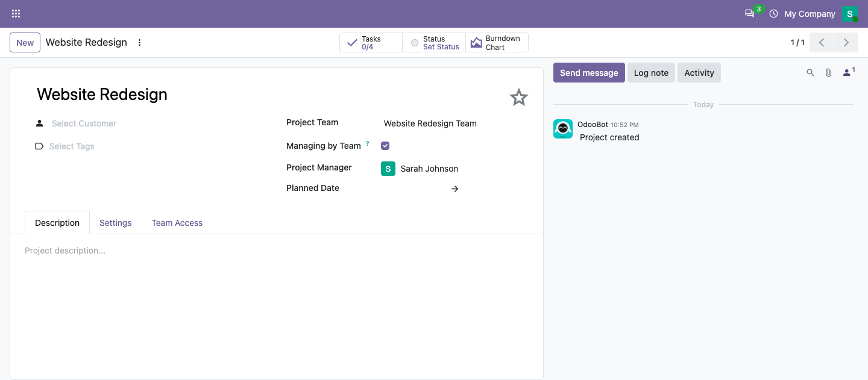Switch to the Description tab
Screen dimensions: 868x380
[57, 223]
